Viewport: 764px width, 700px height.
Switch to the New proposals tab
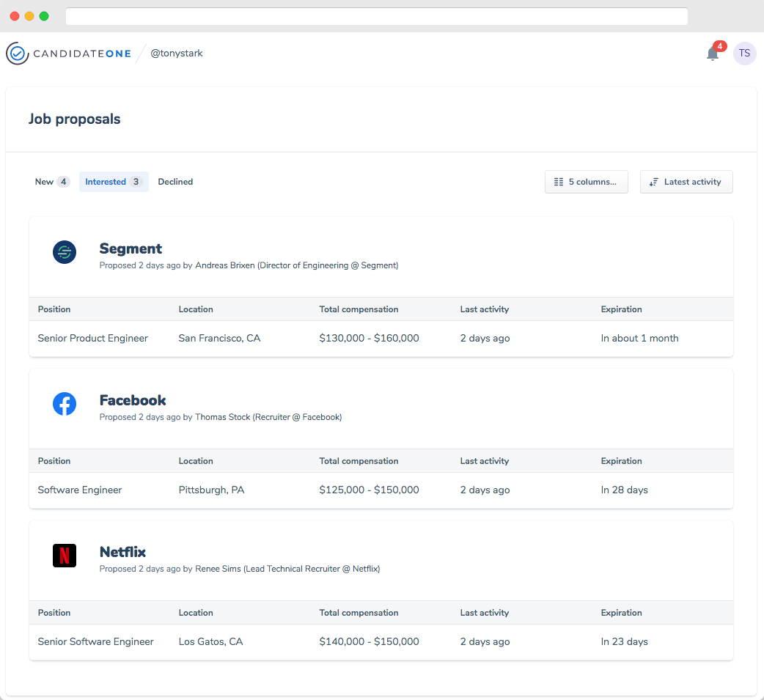52,182
